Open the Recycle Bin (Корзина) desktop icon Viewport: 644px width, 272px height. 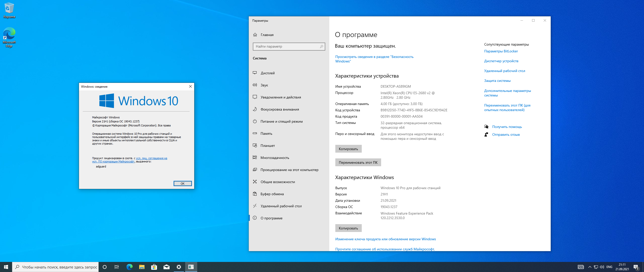click(9, 10)
